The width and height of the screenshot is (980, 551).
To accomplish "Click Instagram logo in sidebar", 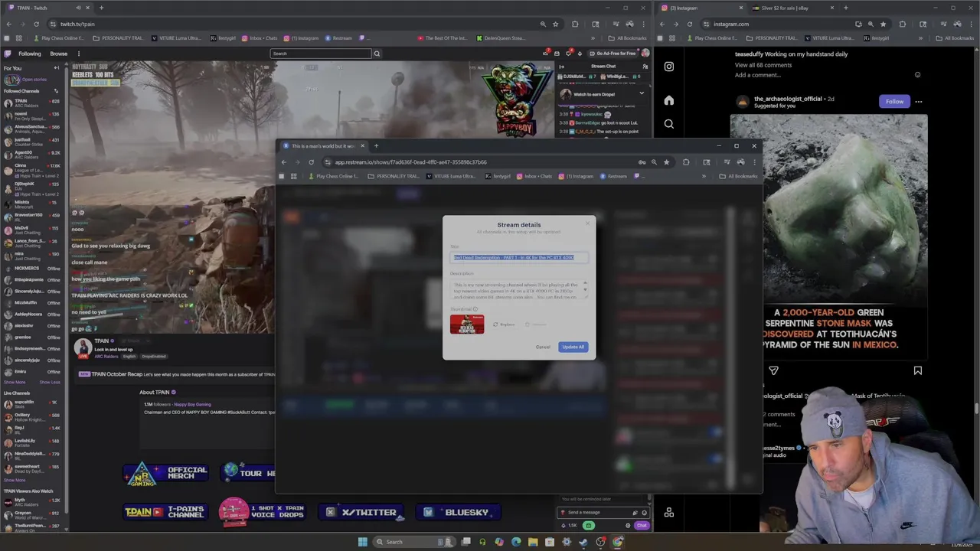I will [x=669, y=67].
